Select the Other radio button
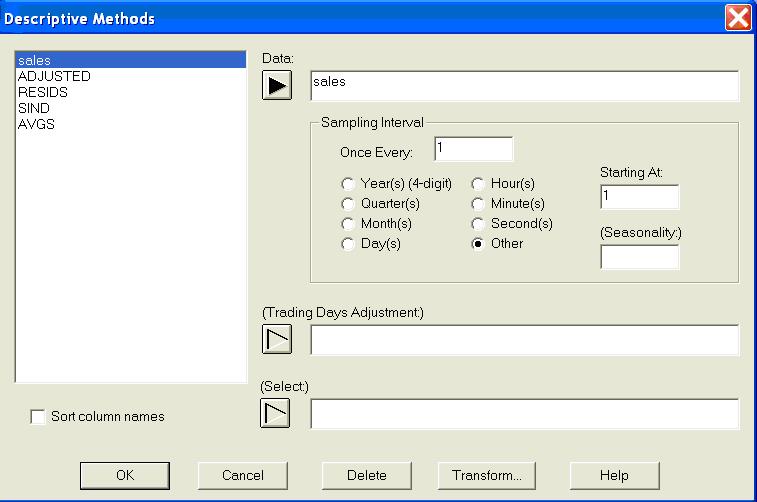 click(x=477, y=244)
